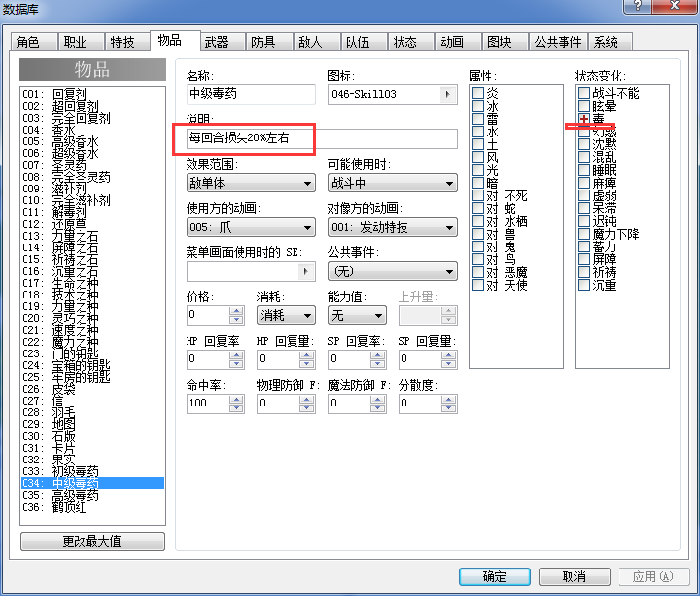
Task: Toggle the 对 天使 element checkbox
Action: click(478, 285)
